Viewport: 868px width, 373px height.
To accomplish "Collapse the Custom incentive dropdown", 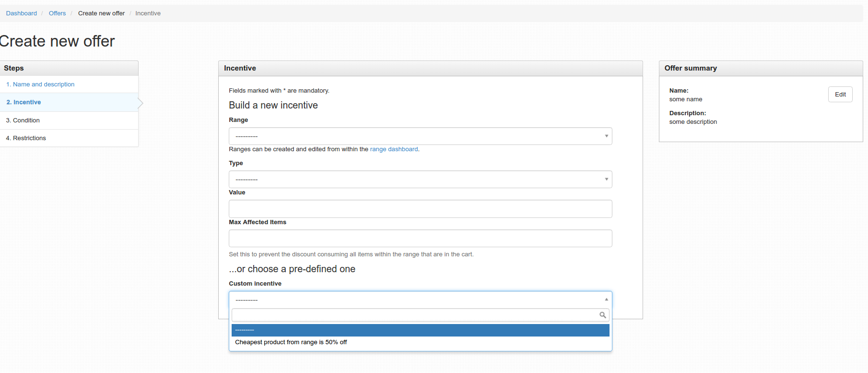I will pos(420,300).
